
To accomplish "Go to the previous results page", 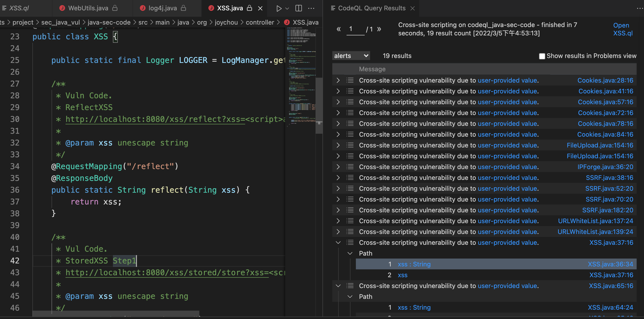I will click(338, 29).
